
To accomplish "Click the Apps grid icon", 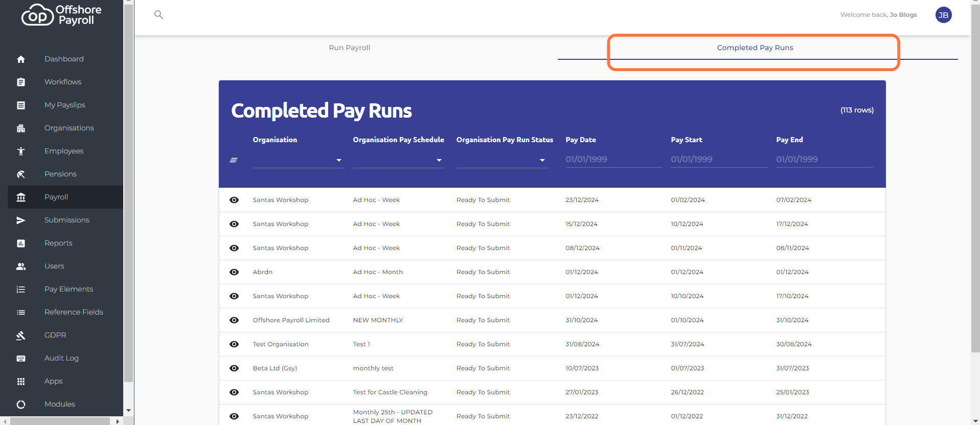I will (x=21, y=382).
